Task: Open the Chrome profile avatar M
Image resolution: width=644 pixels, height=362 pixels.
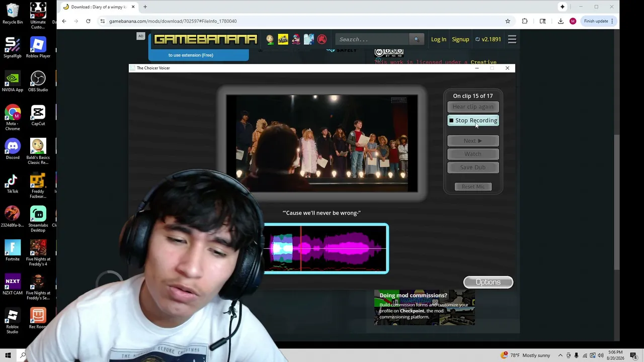Action: click(x=573, y=21)
